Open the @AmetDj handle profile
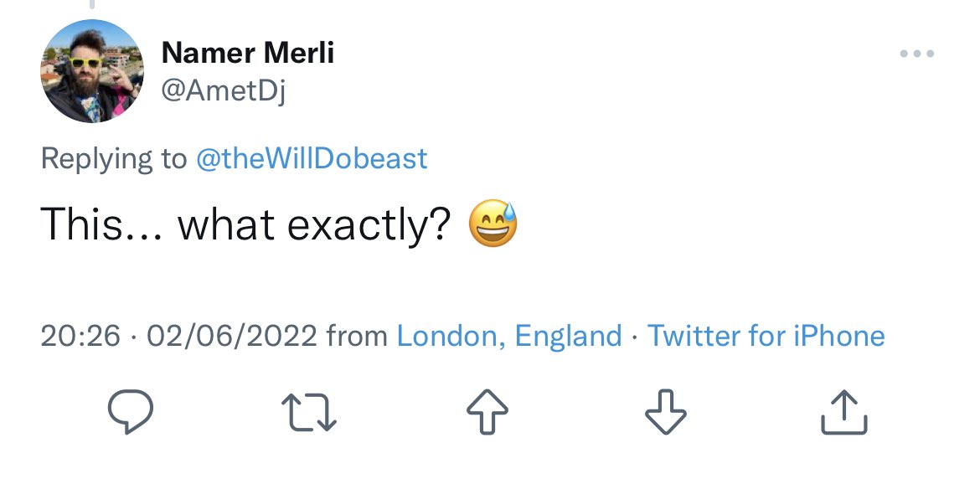This screenshot has width=980, height=484. tap(223, 91)
